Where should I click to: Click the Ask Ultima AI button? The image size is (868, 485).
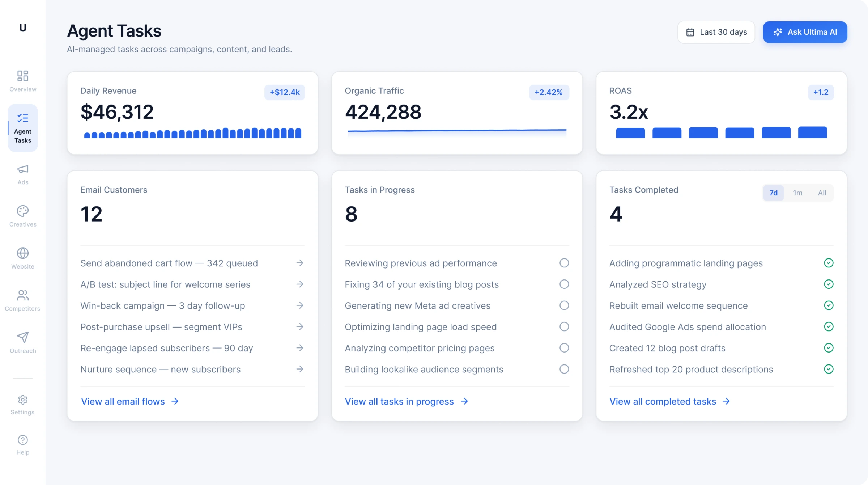pos(805,32)
